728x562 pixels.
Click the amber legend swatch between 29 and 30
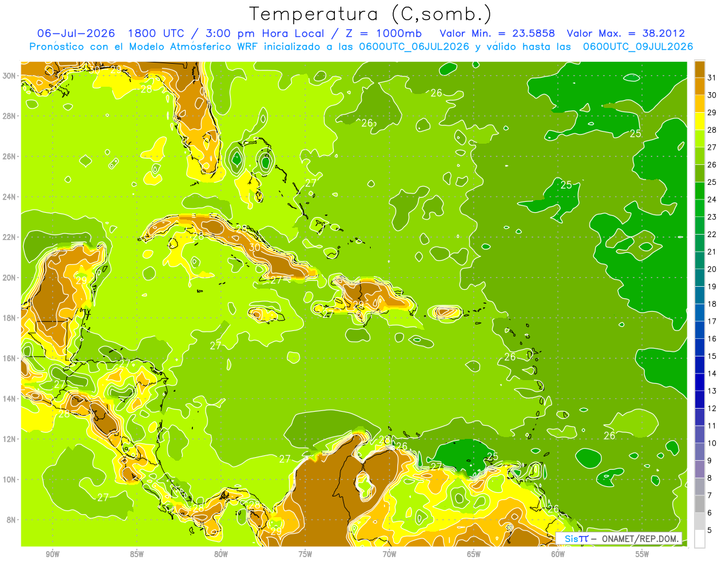coord(699,104)
